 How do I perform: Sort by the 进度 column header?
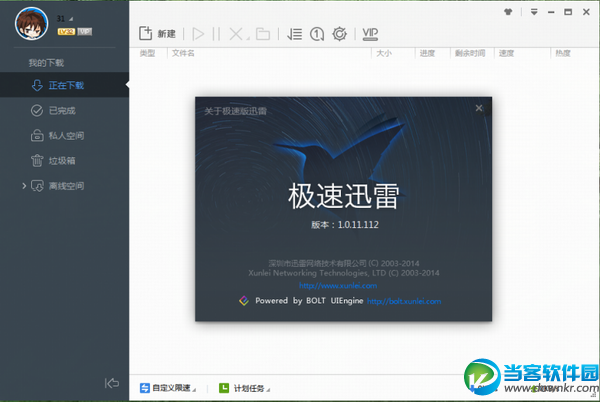click(427, 53)
